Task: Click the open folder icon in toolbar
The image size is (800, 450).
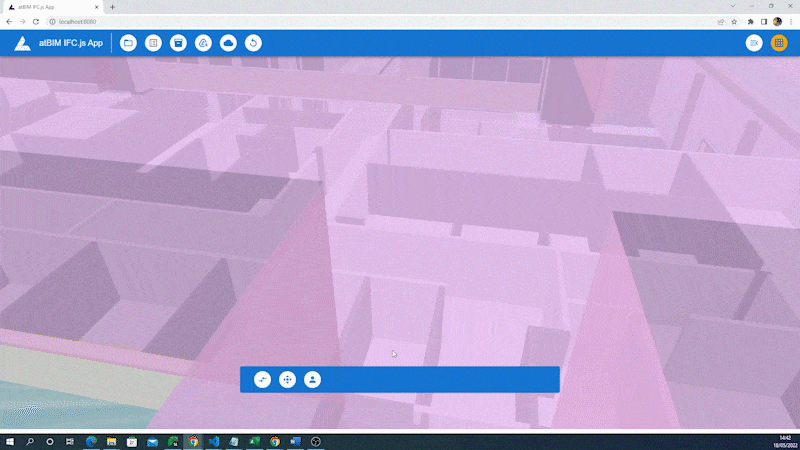Action: tap(128, 43)
